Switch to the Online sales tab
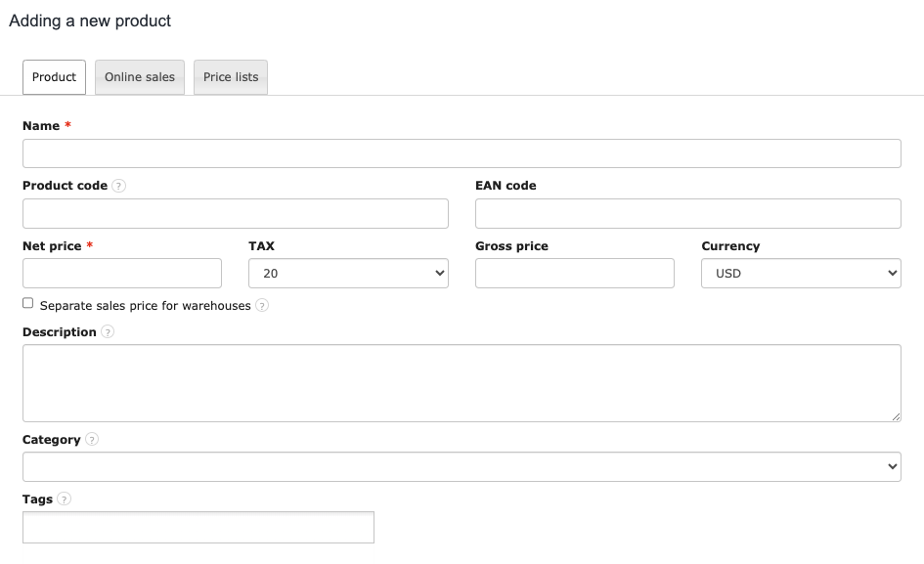The width and height of the screenshot is (924, 564). click(x=140, y=77)
